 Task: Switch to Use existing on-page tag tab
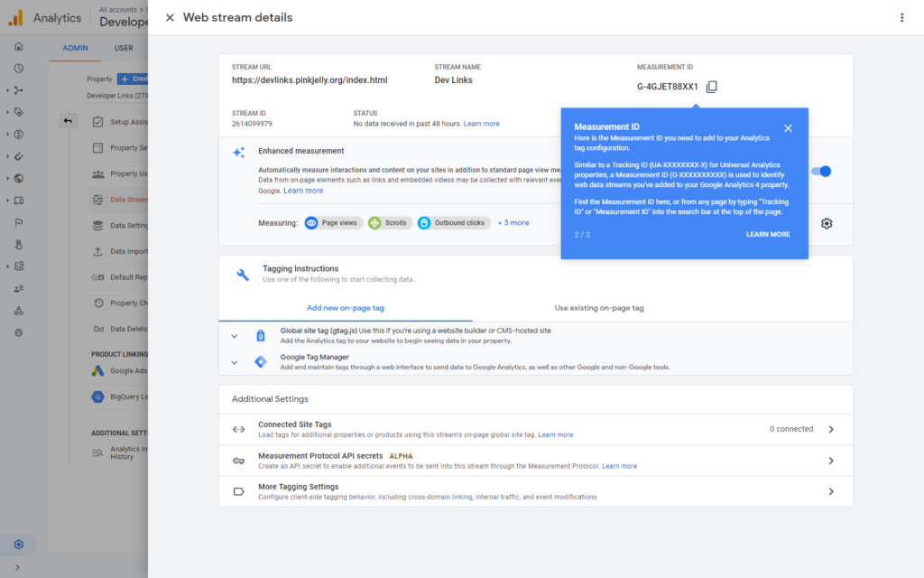599,308
